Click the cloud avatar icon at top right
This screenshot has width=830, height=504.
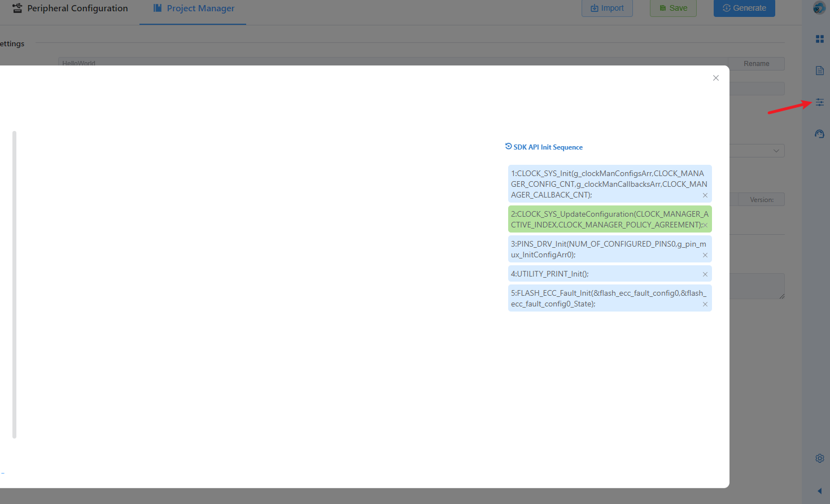pos(819,8)
